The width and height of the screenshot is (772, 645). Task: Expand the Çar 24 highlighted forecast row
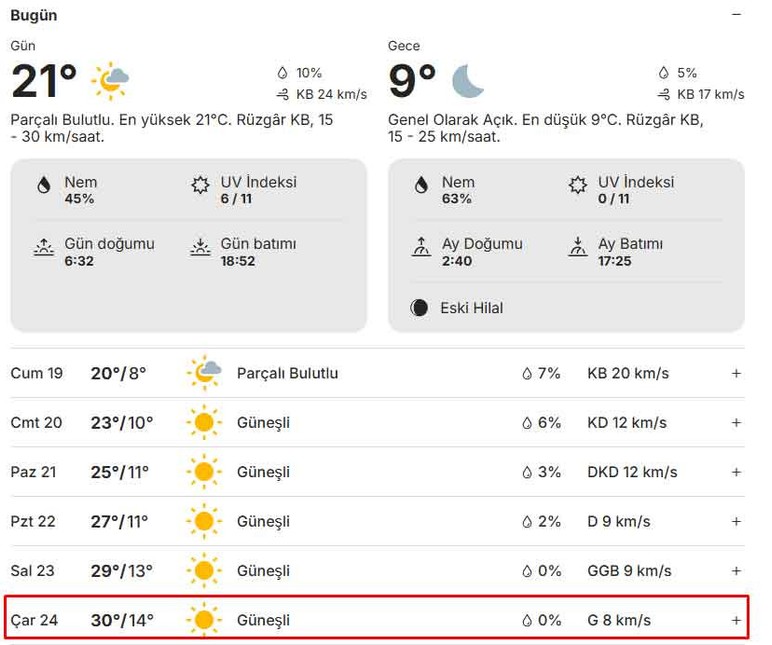pyautogui.click(x=736, y=620)
